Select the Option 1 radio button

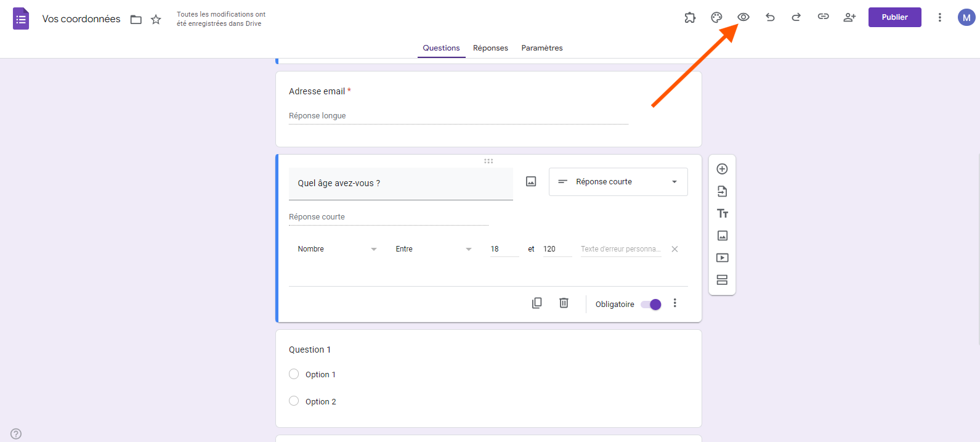click(x=294, y=374)
